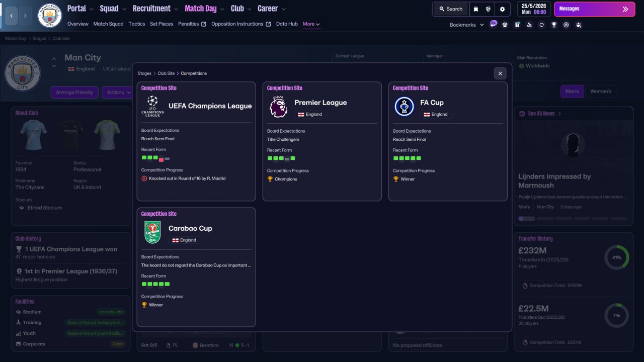Open the Premier League competition title

pyautogui.click(x=320, y=103)
